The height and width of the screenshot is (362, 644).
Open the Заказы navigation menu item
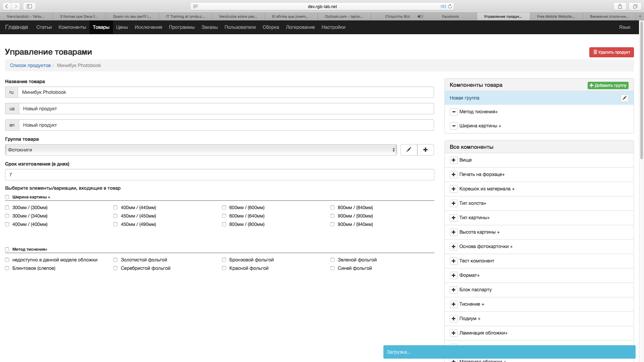[209, 27]
